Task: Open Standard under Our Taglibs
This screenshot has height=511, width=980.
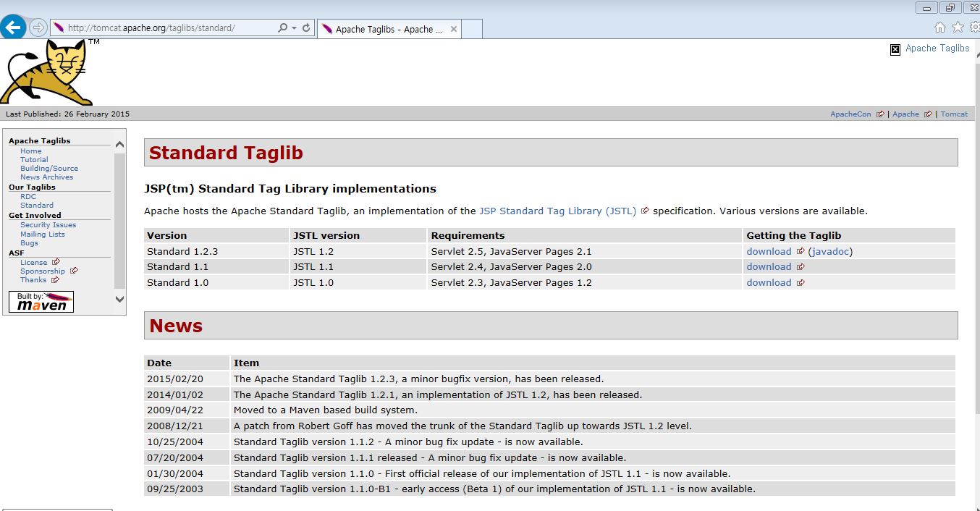Action: [37, 206]
